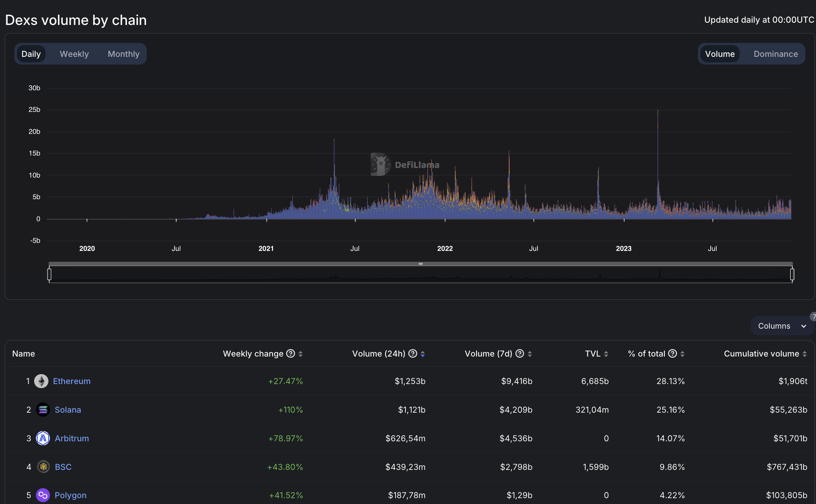Select the Volume chart mode
Image resolution: width=816 pixels, height=504 pixels.
(x=720, y=54)
